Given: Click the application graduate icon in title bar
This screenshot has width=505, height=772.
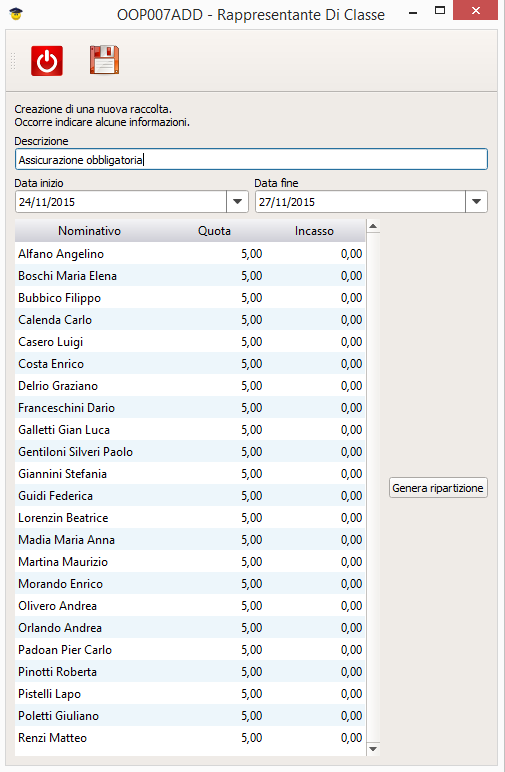Looking at the screenshot, I should click(16, 14).
